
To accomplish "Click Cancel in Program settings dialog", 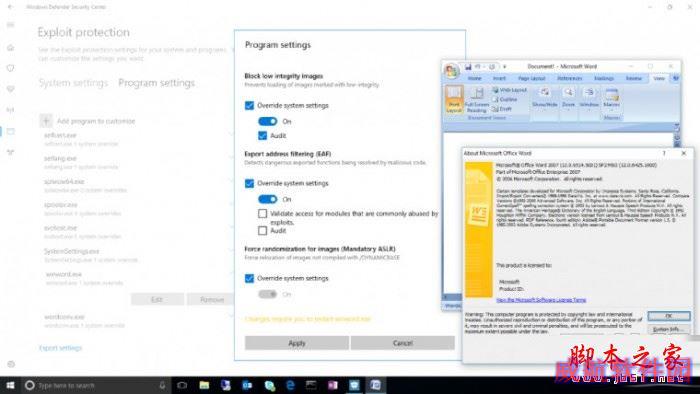I will click(x=403, y=343).
